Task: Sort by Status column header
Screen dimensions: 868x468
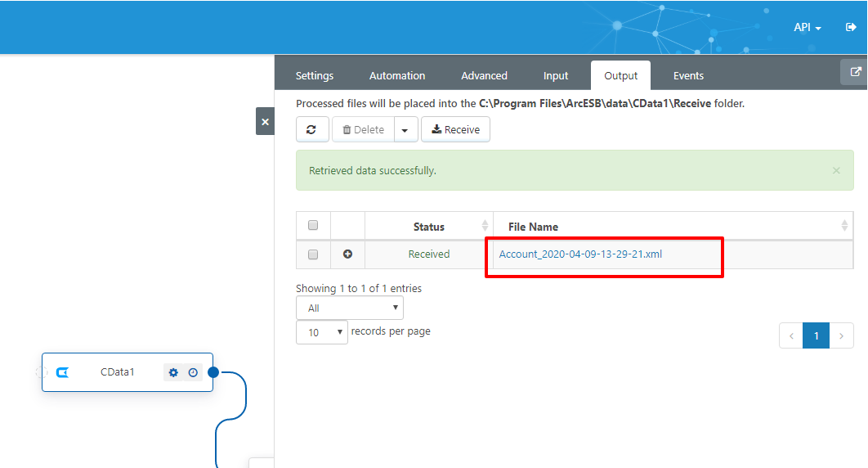Action: (x=428, y=227)
